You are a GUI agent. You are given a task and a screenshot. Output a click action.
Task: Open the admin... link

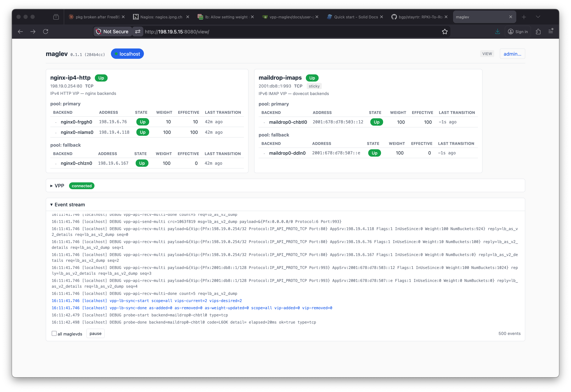point(512,54)
